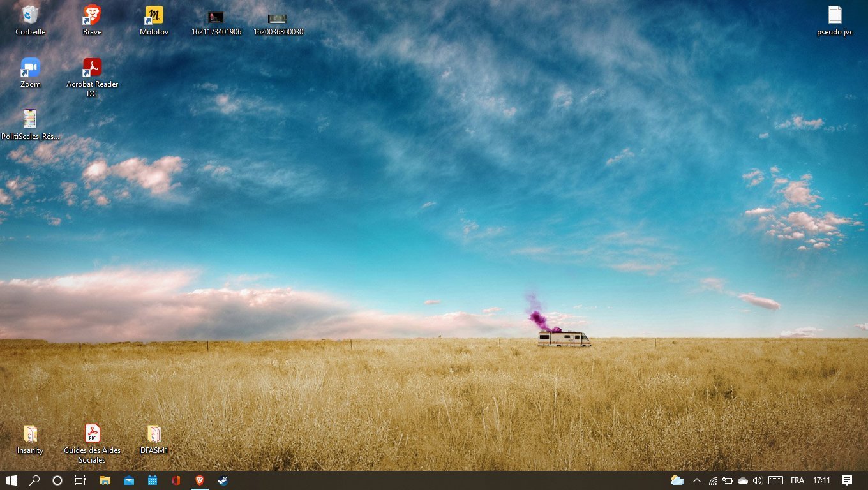This screenshot has height=490, width=868.
Task: Open the Calendar app from the taskbar
Action: [153, 480]
